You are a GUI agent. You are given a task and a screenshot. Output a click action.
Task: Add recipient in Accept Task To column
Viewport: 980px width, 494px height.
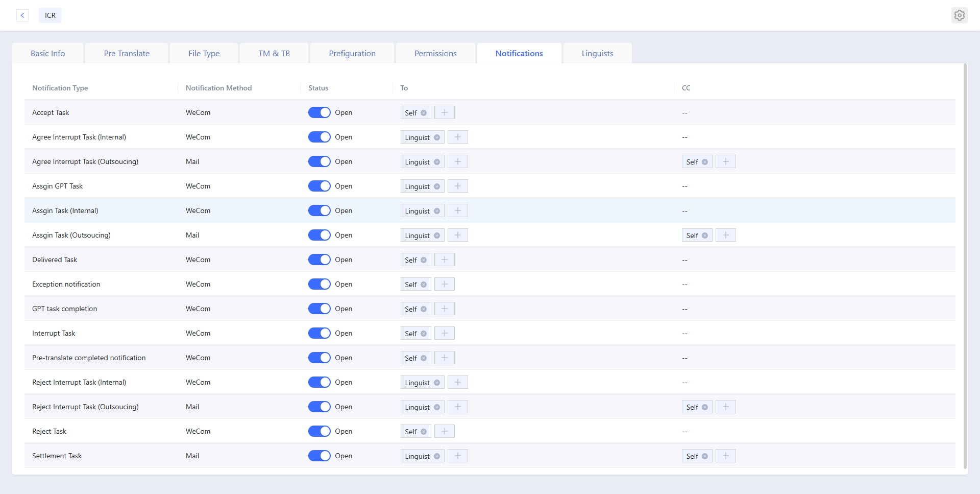coord(445,112)
